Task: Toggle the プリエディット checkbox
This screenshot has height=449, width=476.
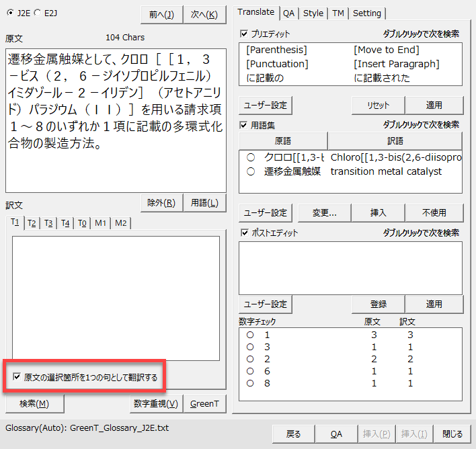Action: click(244, 33)
